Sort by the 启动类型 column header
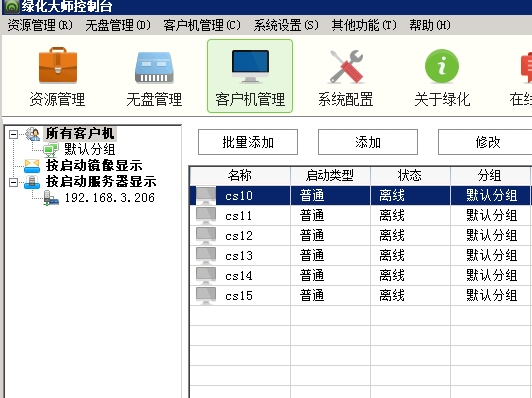 (x=330, y=175)
